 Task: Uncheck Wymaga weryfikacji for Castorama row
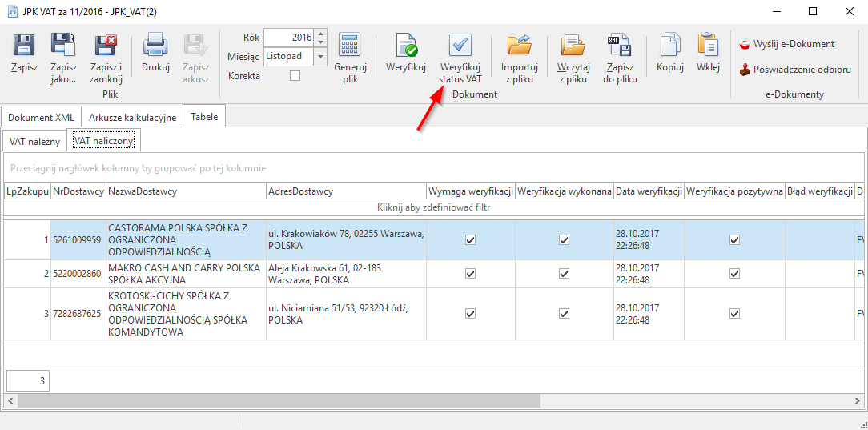[x=470, y=239]
